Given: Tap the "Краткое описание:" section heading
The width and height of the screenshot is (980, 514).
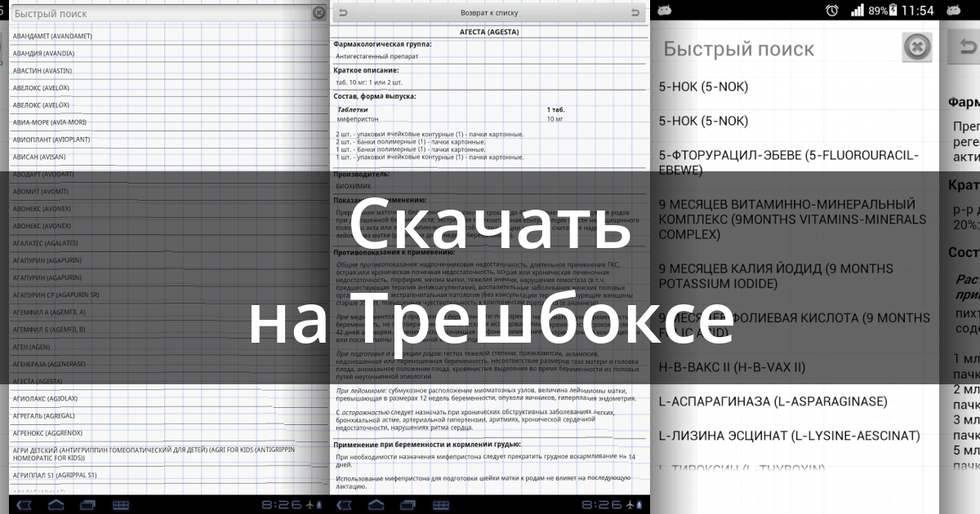Looking at the screenshot, I should pos(366,70).
